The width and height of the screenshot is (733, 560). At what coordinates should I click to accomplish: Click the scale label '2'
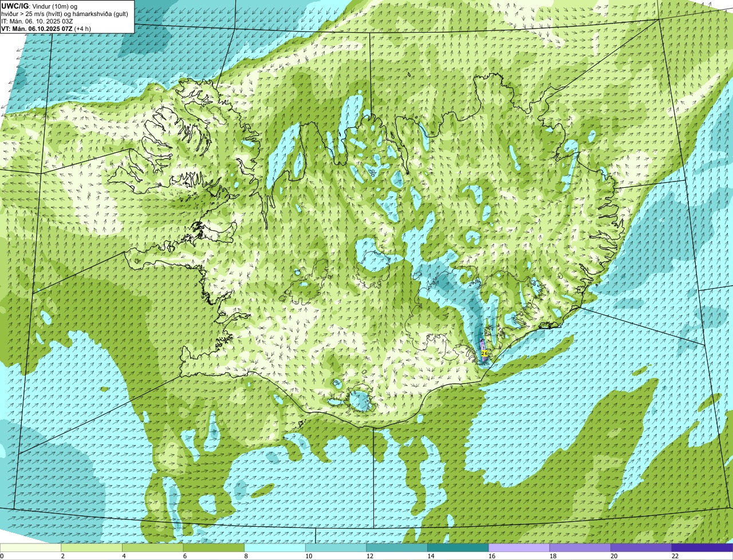pos(62,556)
